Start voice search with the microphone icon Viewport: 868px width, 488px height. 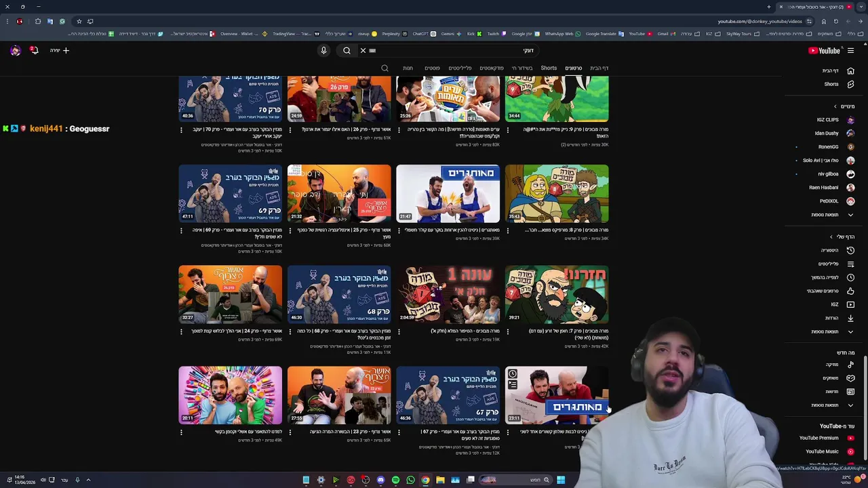tap(323, 50)
